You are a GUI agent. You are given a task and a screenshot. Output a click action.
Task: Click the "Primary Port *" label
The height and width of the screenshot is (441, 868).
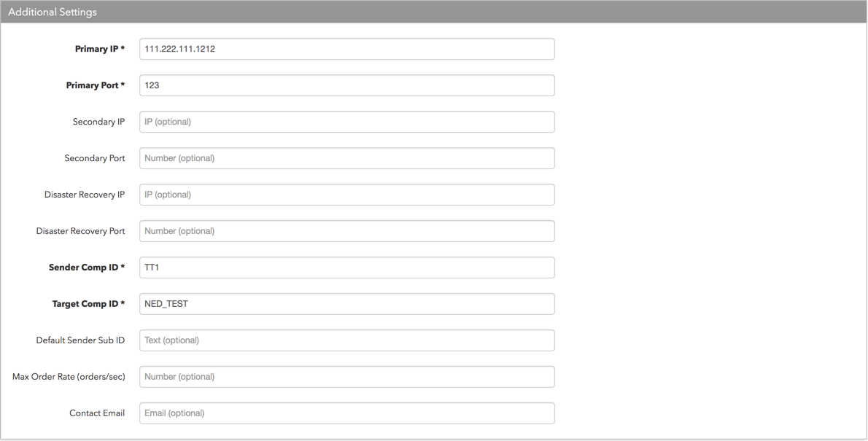[96, 85]
